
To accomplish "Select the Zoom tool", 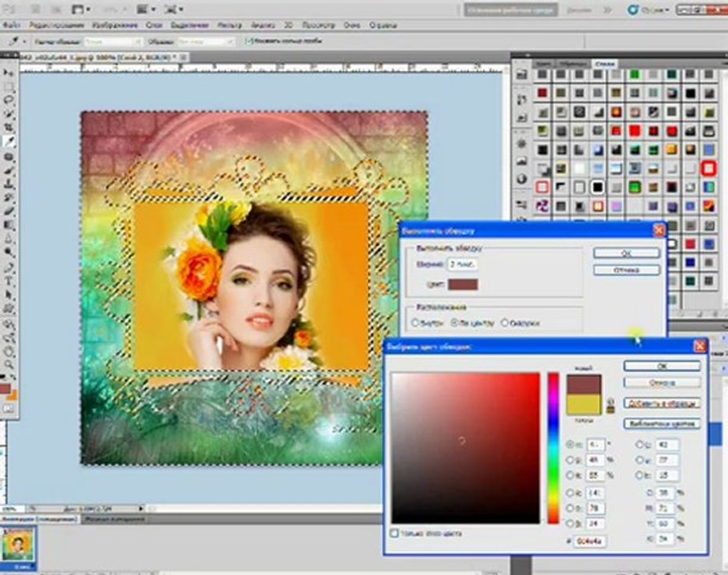I will [x=8, y=365].
